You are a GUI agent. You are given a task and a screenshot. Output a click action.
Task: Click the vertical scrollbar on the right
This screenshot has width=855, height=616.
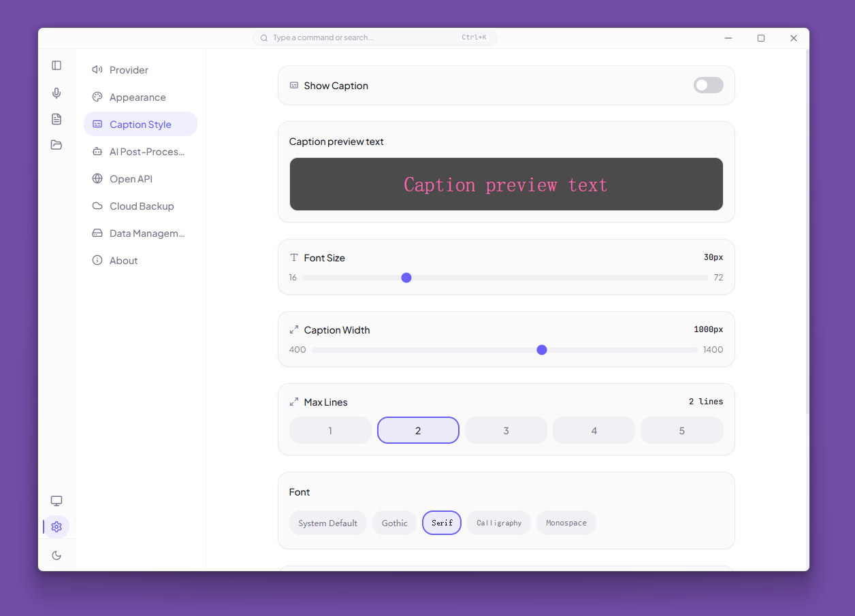[x=807, y=231]
